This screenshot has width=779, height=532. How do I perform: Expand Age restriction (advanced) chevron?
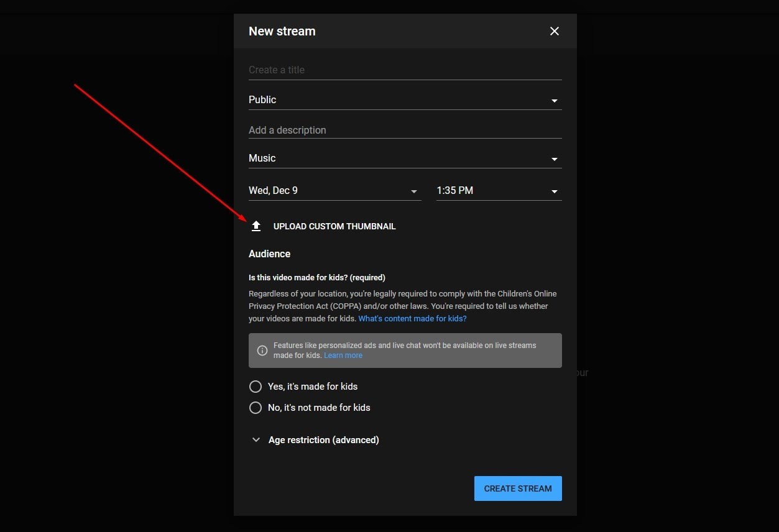256,440
